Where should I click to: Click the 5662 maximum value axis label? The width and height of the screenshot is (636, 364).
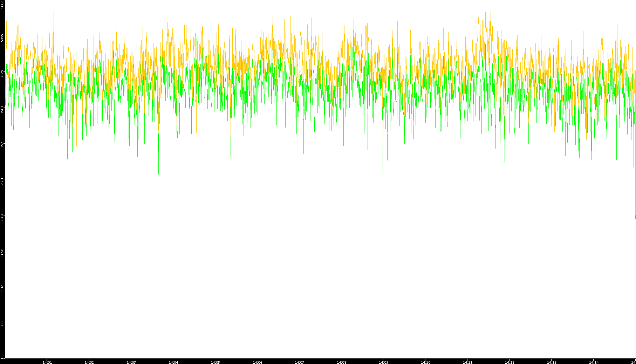pos(2,5)
